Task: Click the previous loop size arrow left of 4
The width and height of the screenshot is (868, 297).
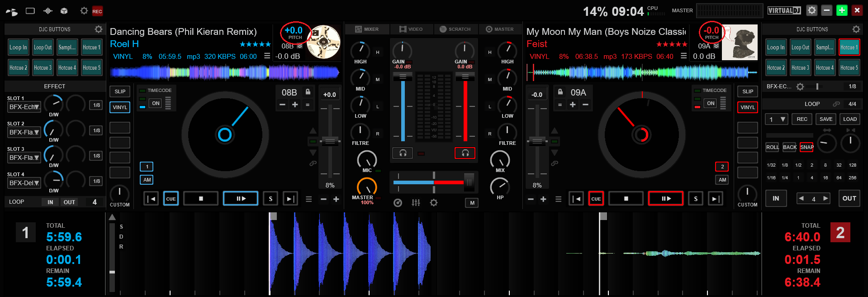Action: click(x=801, y=198)
